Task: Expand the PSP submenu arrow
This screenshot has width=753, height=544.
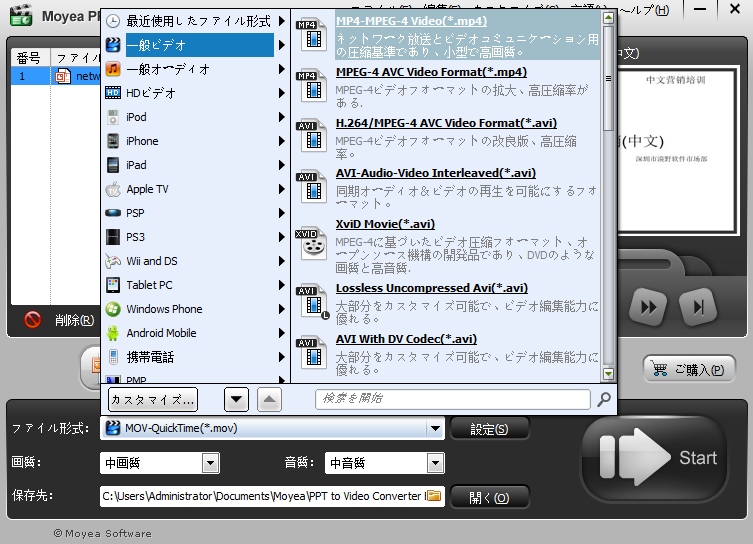Action: coord(281,213)
